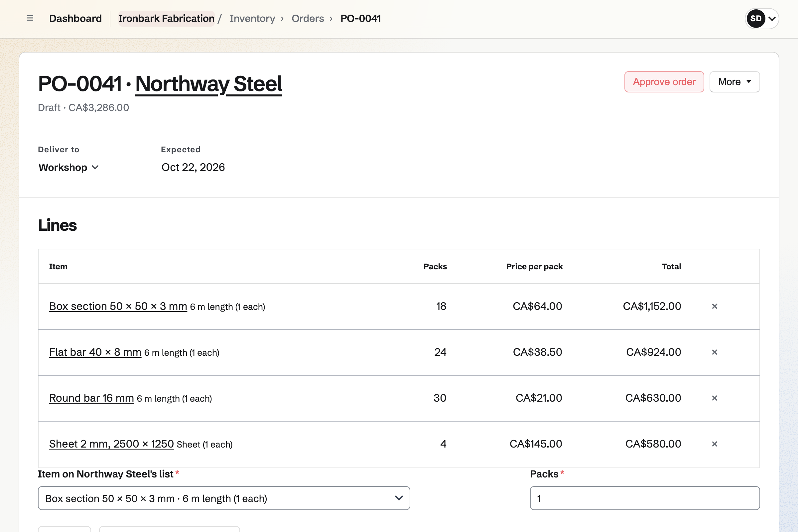Open Round bar 16 mm item link
798x532 pixels.
tap(92, 398)
